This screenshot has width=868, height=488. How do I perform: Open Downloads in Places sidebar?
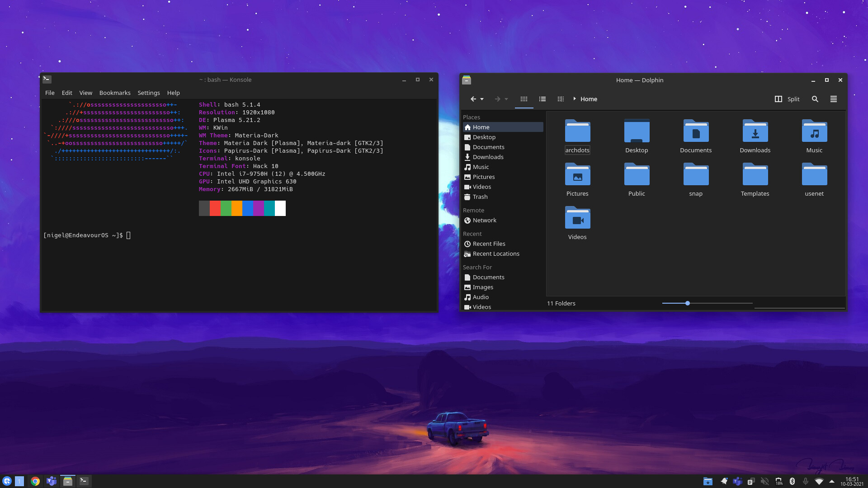pos(503,157)
